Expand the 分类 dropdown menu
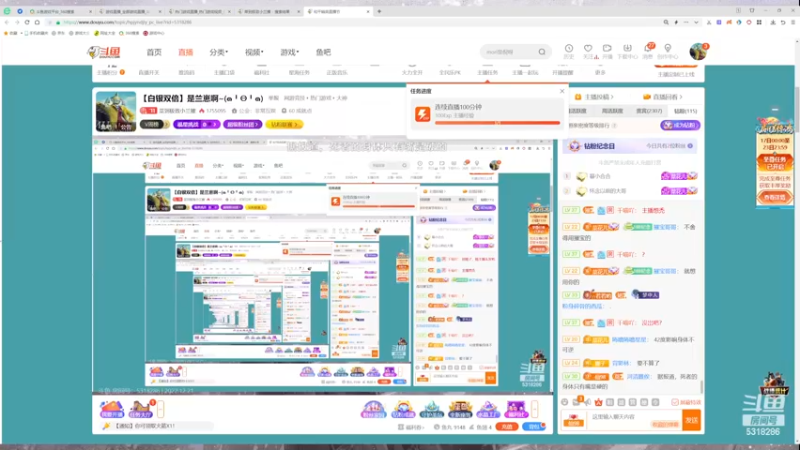Screen dimensions: 800x450 tap(218, 52)
